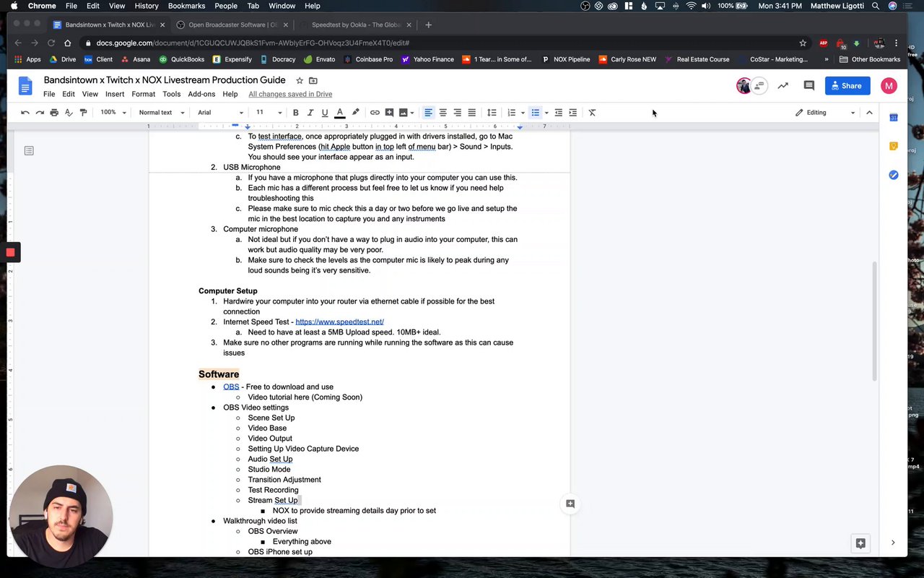Run spelling and grammar check
Viewport: 924px width, 578px height.
[69, 113]
